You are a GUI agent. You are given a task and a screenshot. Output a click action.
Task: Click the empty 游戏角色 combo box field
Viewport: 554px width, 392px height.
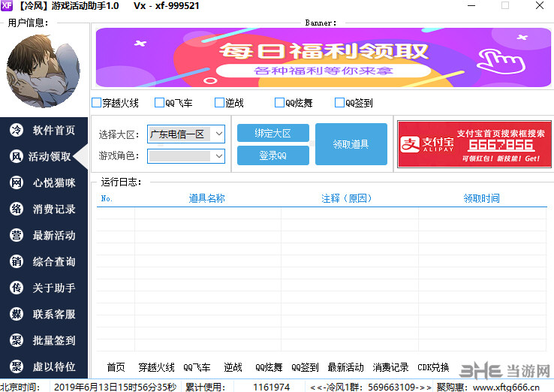point(186,156)
